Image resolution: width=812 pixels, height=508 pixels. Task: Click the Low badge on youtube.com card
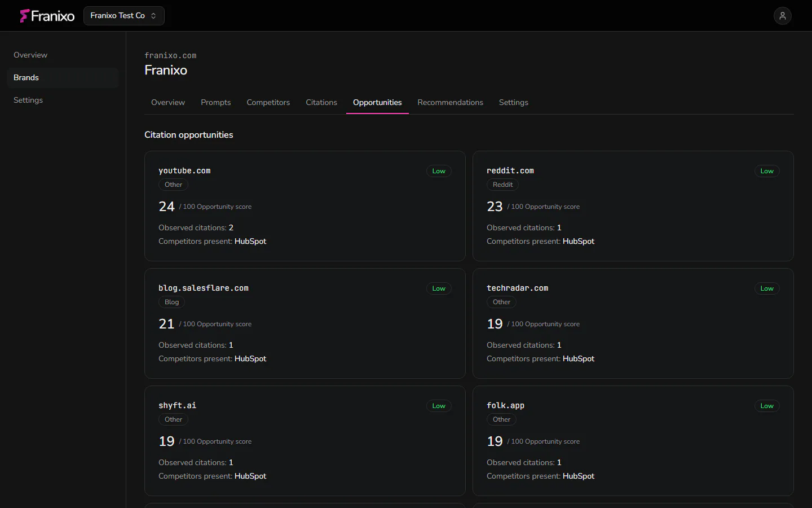[x=439, y=171]
